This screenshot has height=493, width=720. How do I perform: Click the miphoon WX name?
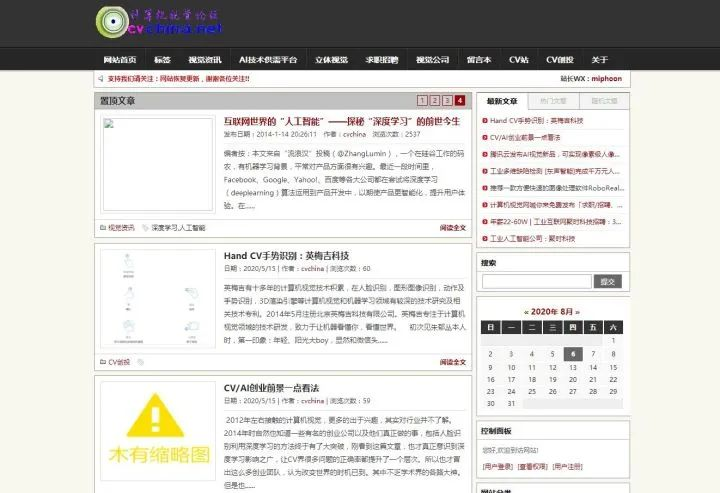tap(607, 78)
